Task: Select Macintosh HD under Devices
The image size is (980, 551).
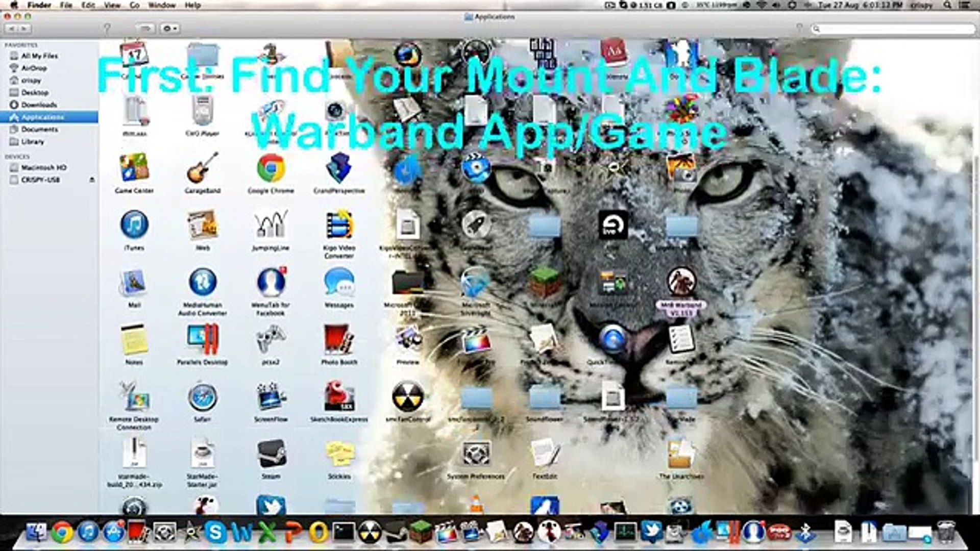Action: coord(44,167)
